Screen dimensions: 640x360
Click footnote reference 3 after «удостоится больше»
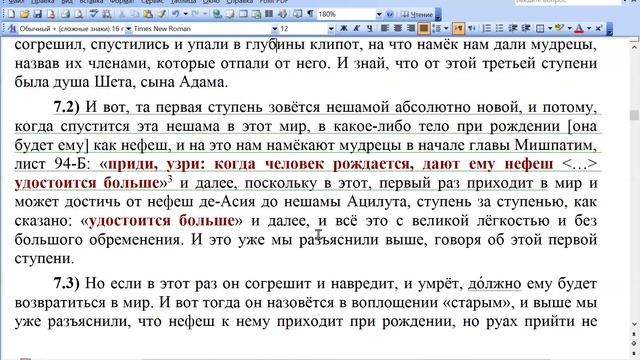click(170, 178)
